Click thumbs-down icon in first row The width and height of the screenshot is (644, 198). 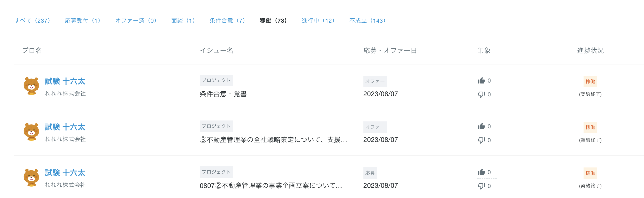[481, 94]
